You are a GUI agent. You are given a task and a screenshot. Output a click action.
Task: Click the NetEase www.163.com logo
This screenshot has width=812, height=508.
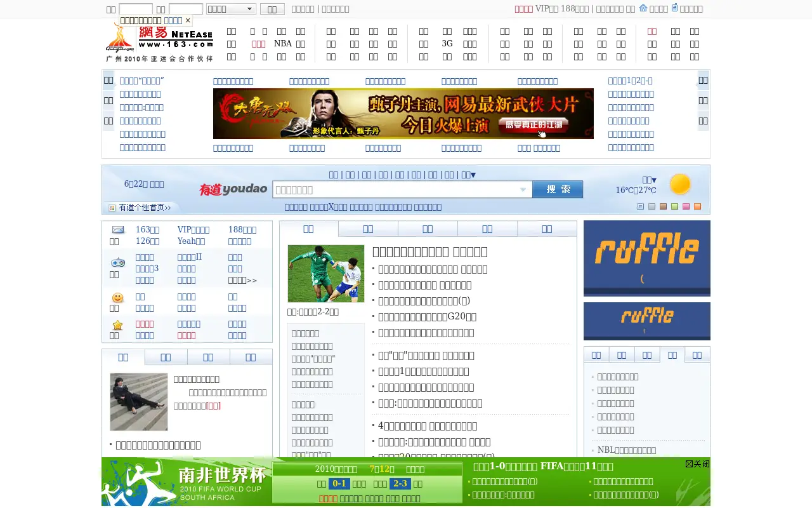pos(176,37)
